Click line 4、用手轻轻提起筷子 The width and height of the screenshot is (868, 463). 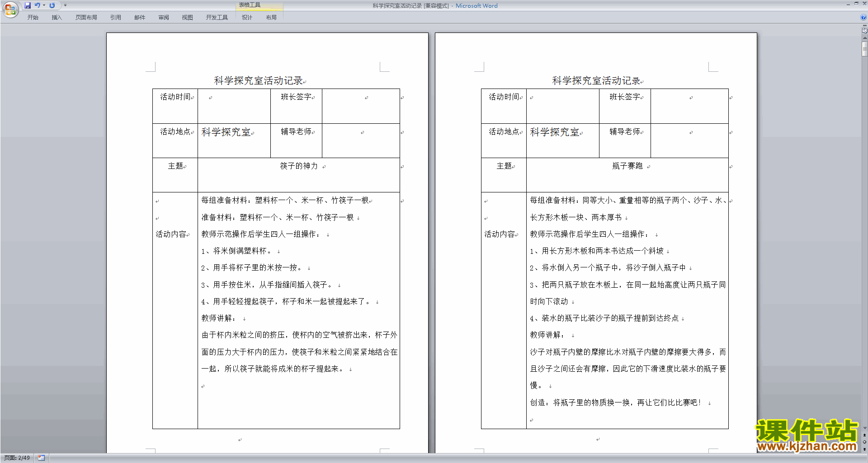(287, 302)
